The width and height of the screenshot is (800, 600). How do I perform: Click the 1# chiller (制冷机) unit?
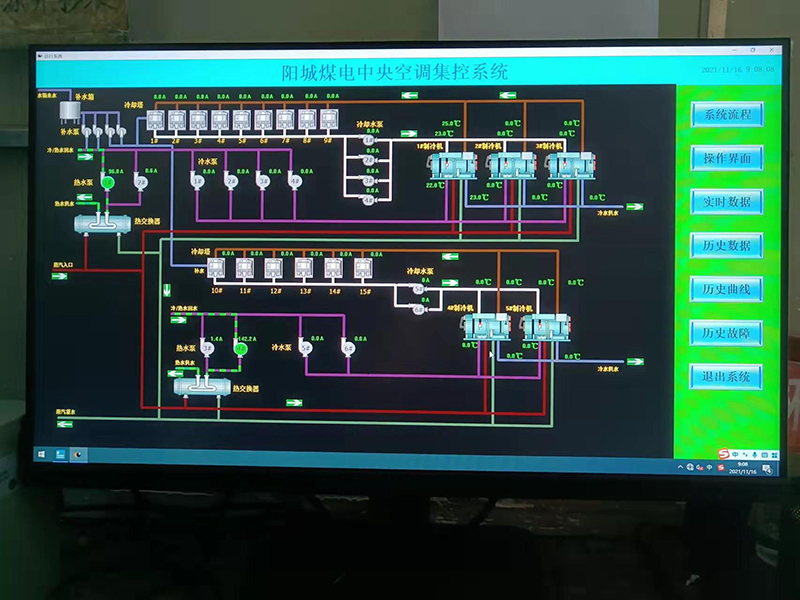pos(452,166)
